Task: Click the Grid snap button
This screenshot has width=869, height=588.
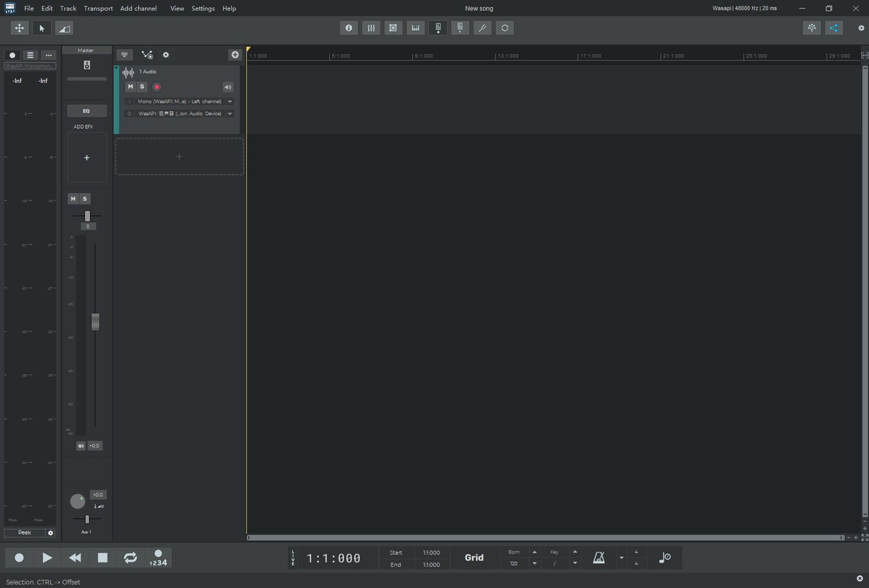Action: (x=474, y=558)
